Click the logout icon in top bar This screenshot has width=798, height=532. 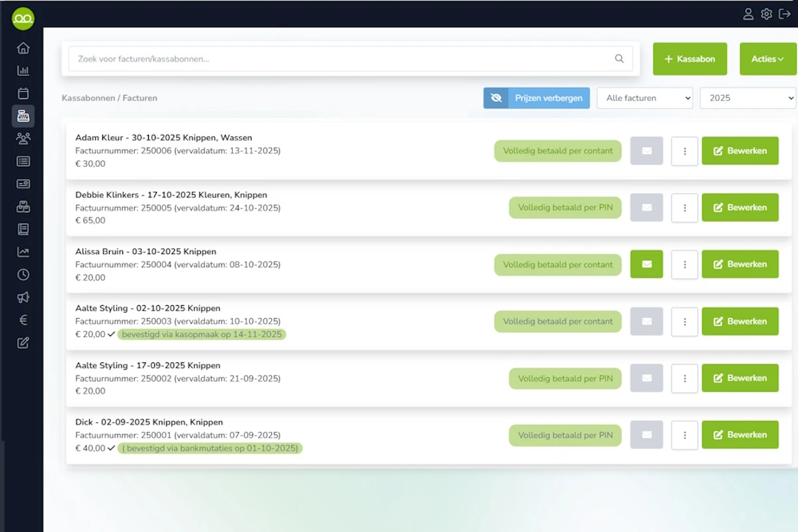(784, 14)
